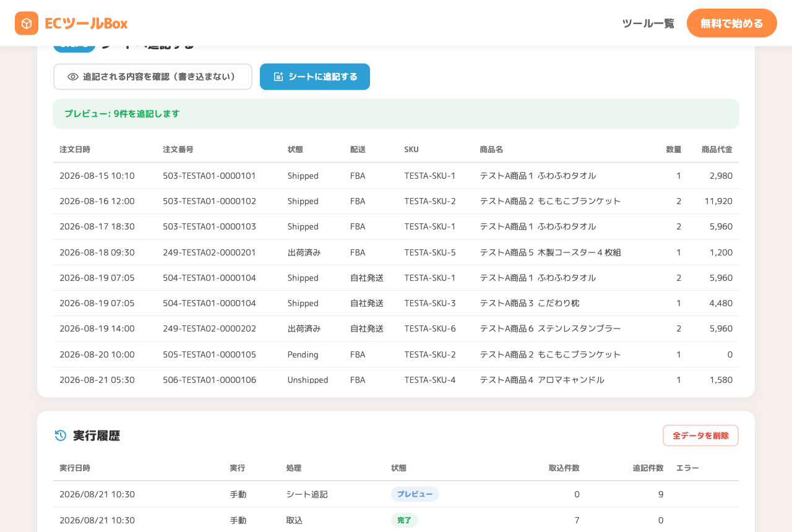Click the TESTA-SKU-5 cell
The height and width of the screenshot is (532, 792).
point(430,252)
